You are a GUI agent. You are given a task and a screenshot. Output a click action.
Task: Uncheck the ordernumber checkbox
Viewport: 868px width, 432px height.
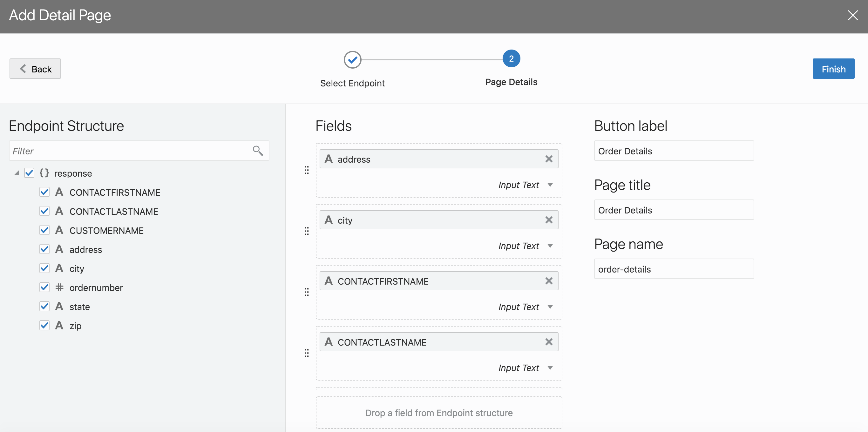point(44,287)
